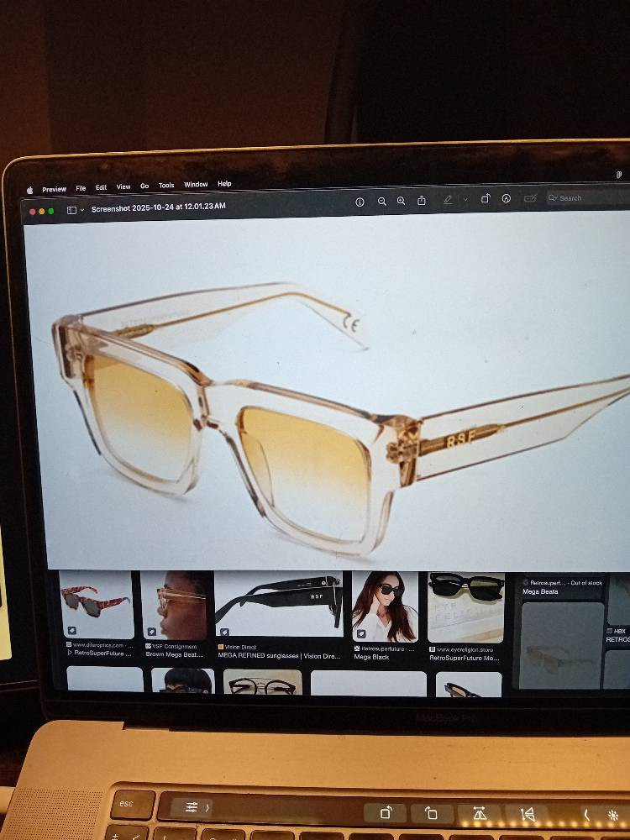The image size is (630, 840).
Task: Minimize the Preview window with yellow button
Action: (x=42, y=212)
